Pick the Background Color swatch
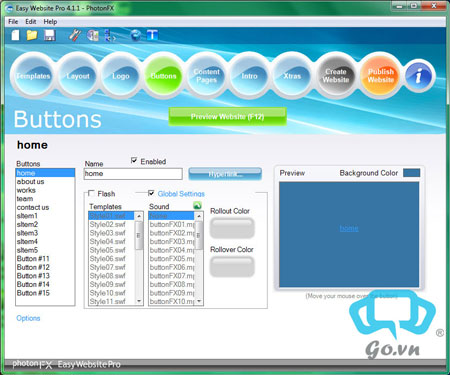The image size is (450, 375). [411, 173]
